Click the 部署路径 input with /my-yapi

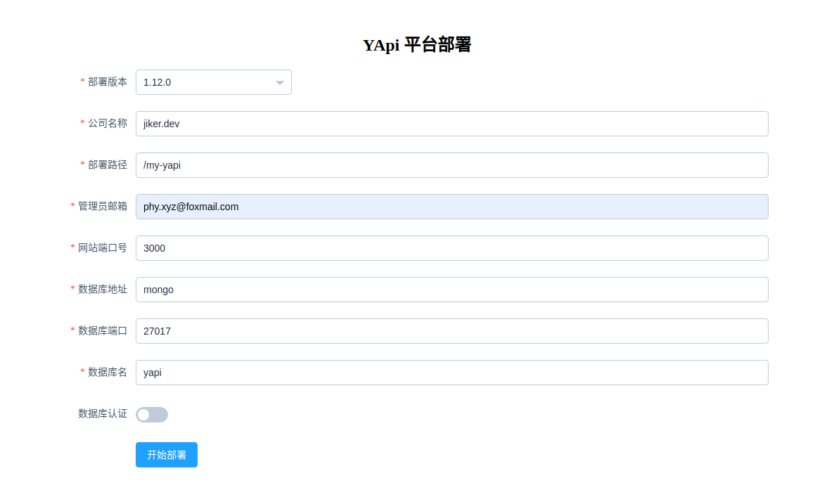click(x=451, y=165)
